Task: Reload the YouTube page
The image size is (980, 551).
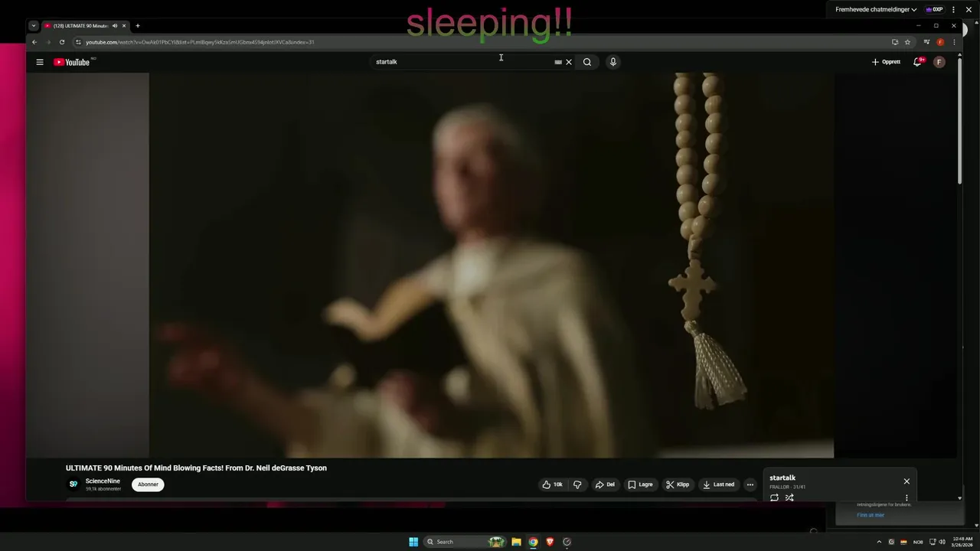Action: (x=62, y=42)
